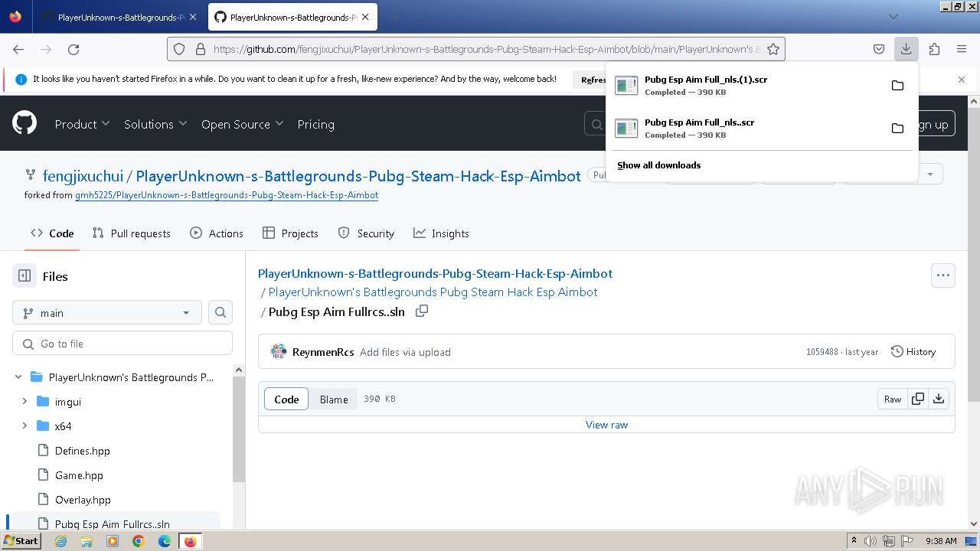Open Security tab
This screenshot has width=980, height=551.
tap(366, 233)
